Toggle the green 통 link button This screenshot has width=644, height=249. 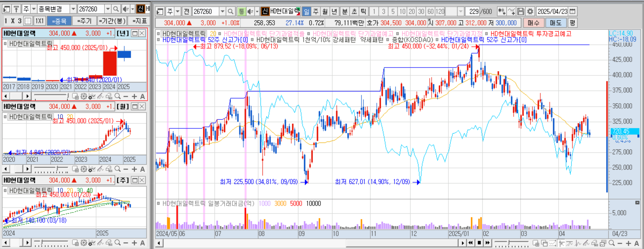click(x=241, y=12)
